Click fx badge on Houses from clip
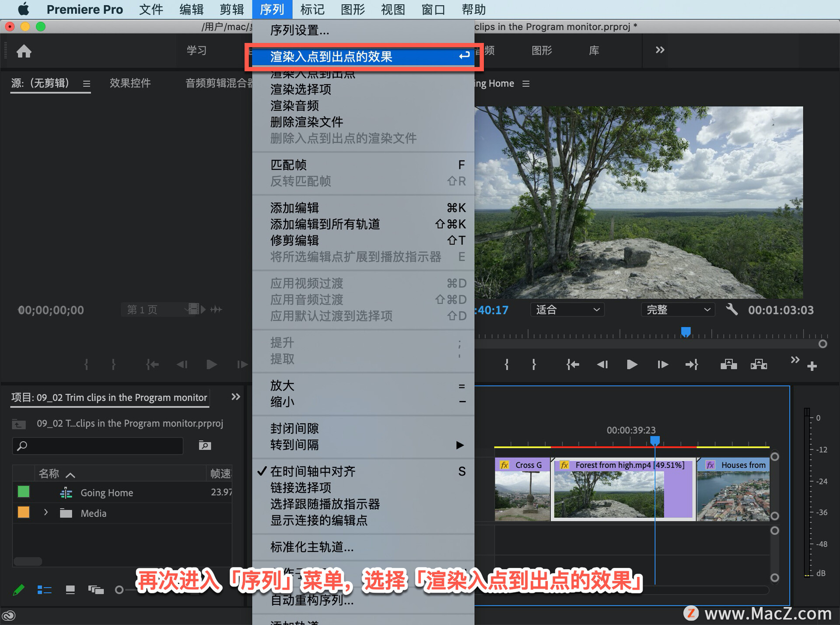This screenshot has width=840, height=625. tap(710, 465)
